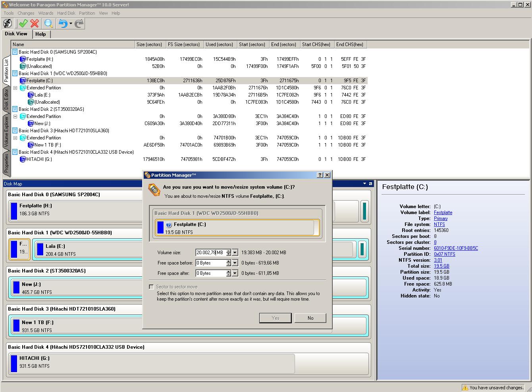Open the View menu

(x=103, y=13)
